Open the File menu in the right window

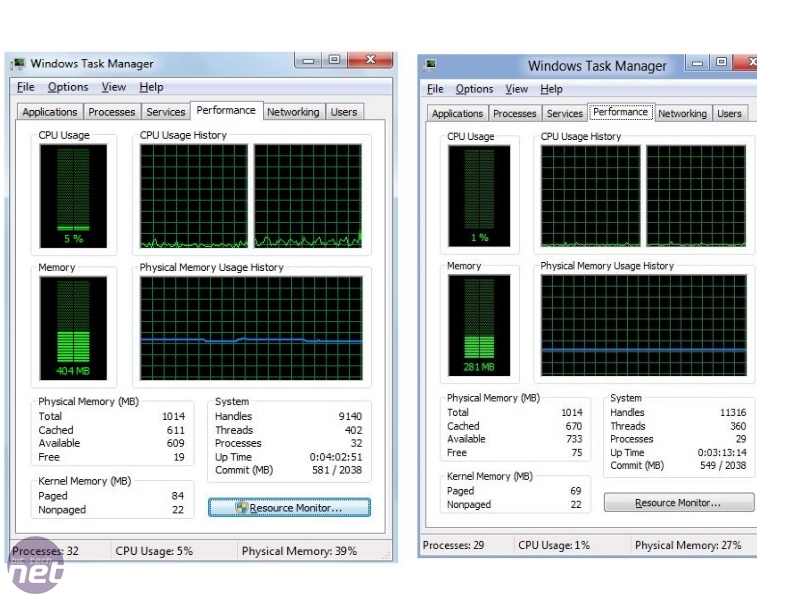click(x=435, y=89)
